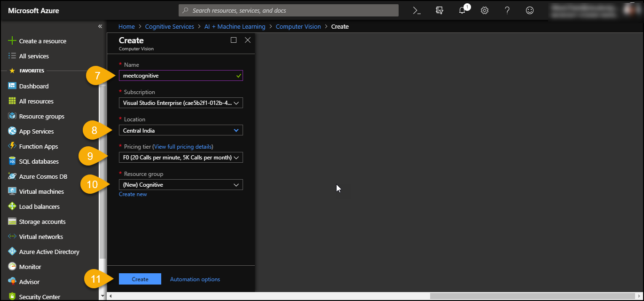Click the FAVORITES heading label
This screenshot has height=301, width=644.
pyautogui.click(x=31, y=71)
